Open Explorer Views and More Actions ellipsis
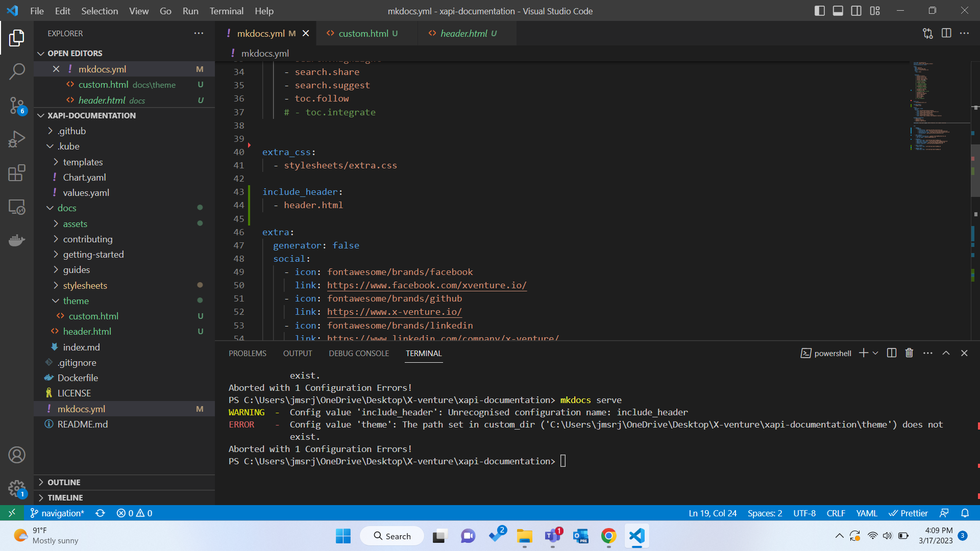This screenshot has height=551, width=980. [x=199, y=33]
